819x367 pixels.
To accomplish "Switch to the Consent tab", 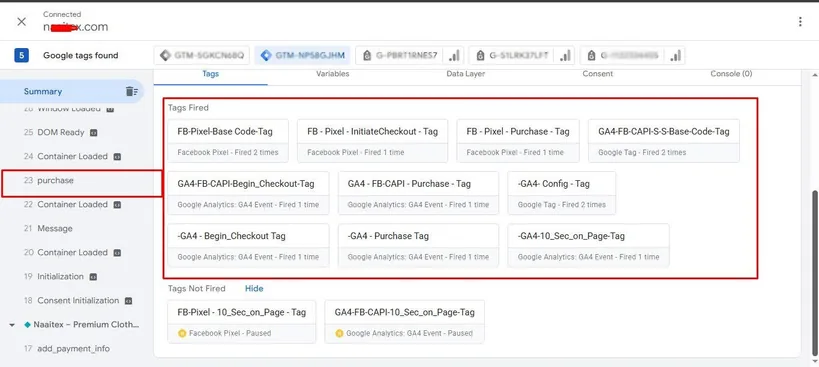I will coord(598,74).
